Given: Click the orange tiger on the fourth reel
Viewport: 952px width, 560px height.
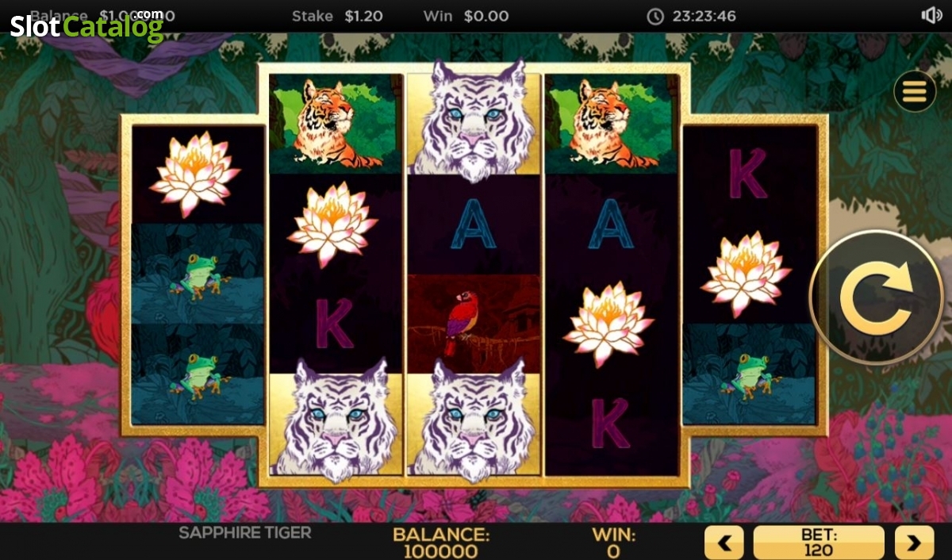Looking at the screenshot, I should 612,124.
